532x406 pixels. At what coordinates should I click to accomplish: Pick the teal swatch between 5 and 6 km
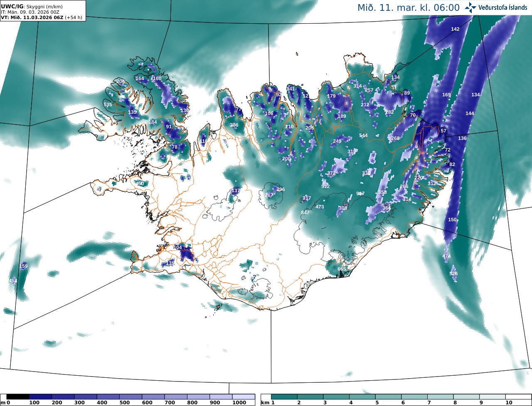tap(388, 397)
